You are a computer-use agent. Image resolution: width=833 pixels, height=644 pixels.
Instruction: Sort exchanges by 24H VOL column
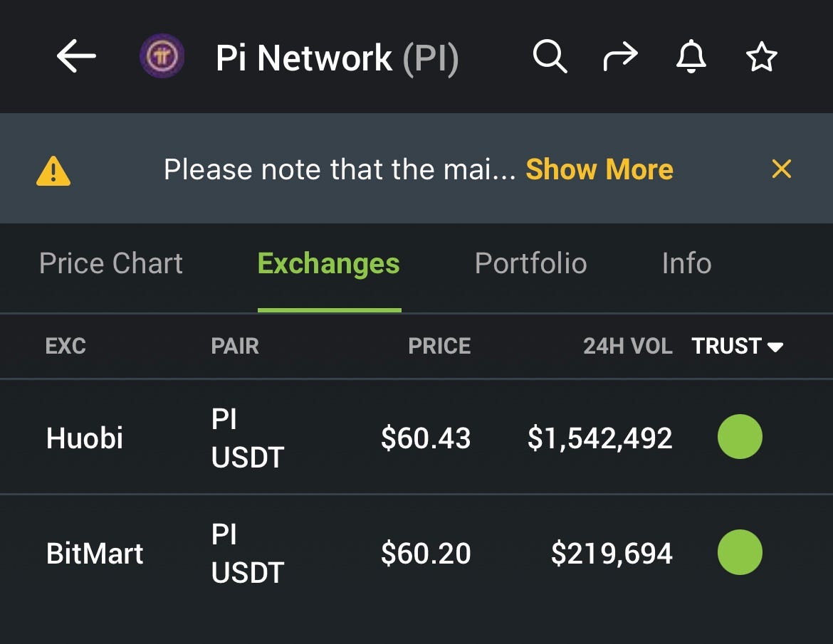point(627,347)
